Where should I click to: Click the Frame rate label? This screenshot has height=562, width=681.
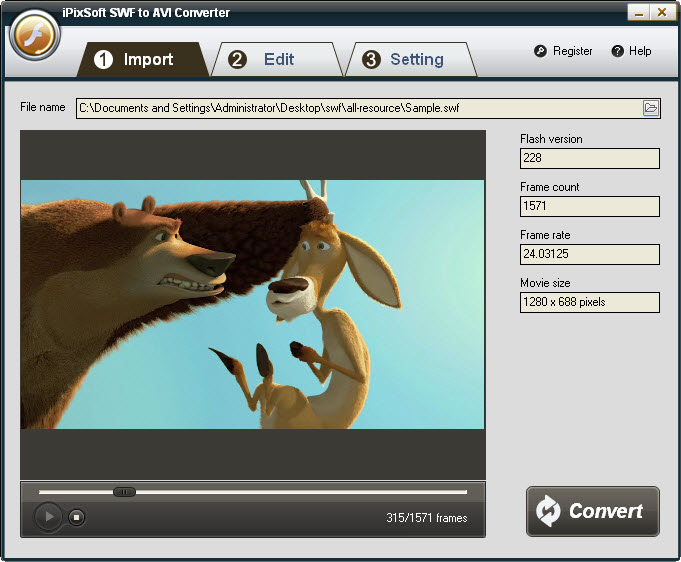(x=545, y=235)
